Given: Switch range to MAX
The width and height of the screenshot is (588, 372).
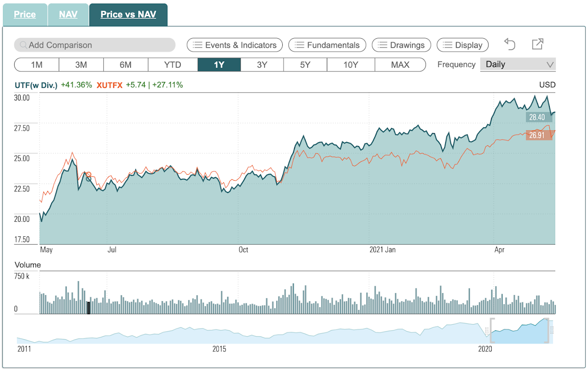Looking at the screenshot, I should 400,65.
